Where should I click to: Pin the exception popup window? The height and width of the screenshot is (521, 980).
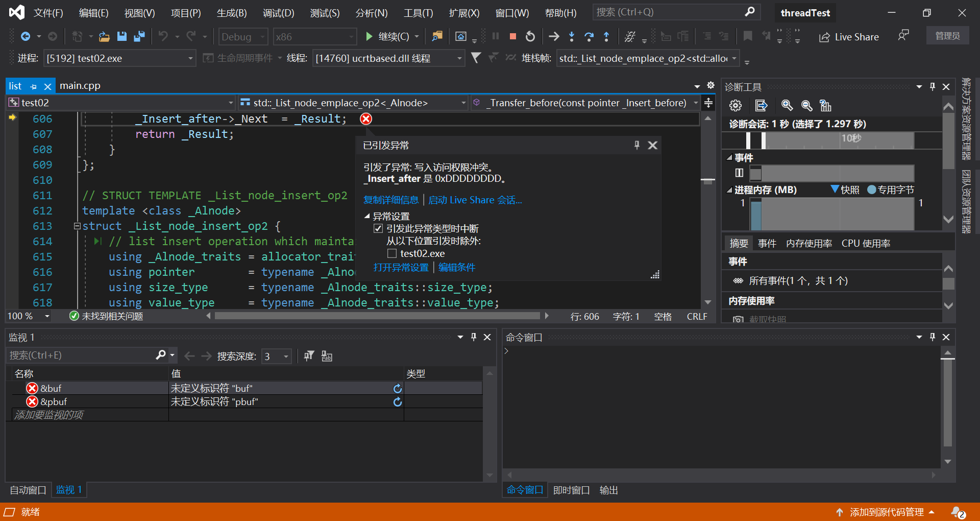pyautogui.click(x=636, y=146)
